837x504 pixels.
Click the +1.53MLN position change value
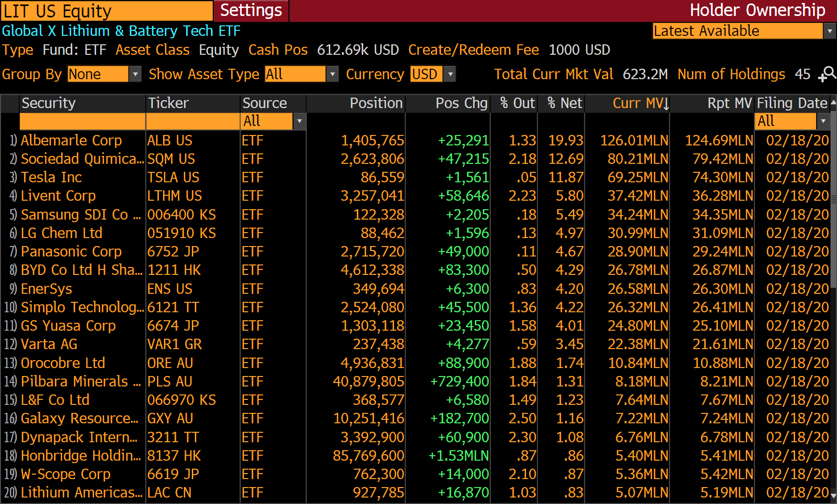(x=458, y=456)
